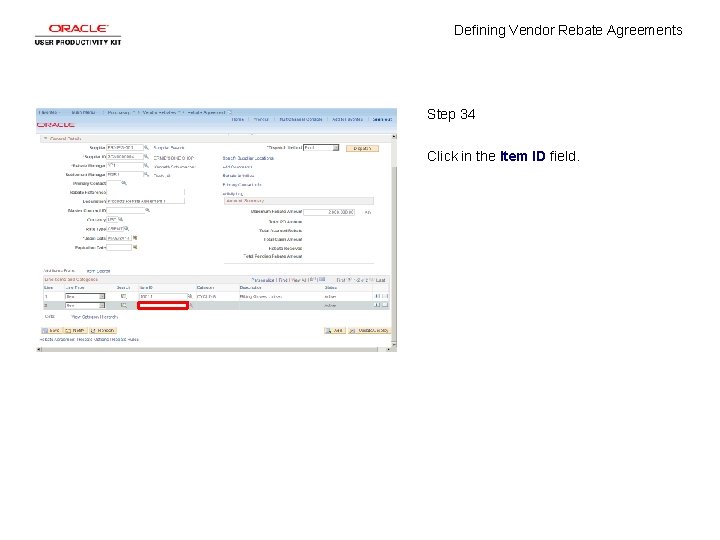Click the Rebate Manager lookup magnifier
The height and width of the screenshot is (540, 720).
click(x=146, y=165)
